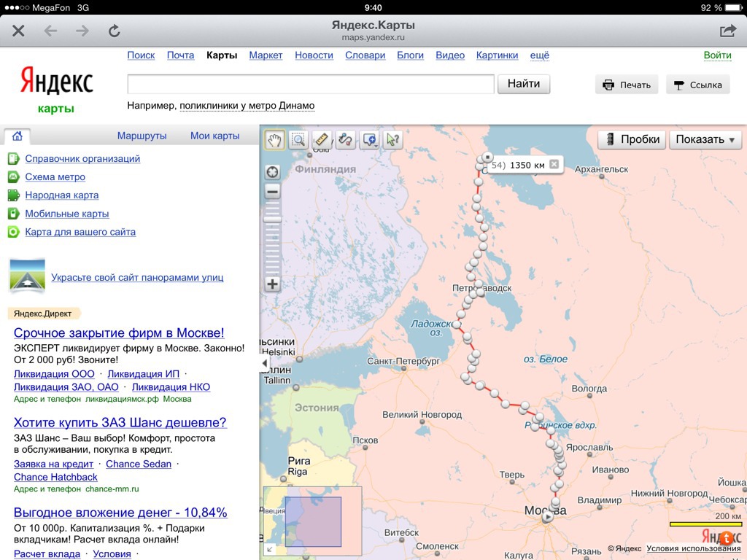This screenshot has width=747, height=560.
Task: Click the Печать print button
Action: pyautogui.click(x=627, y=85)
